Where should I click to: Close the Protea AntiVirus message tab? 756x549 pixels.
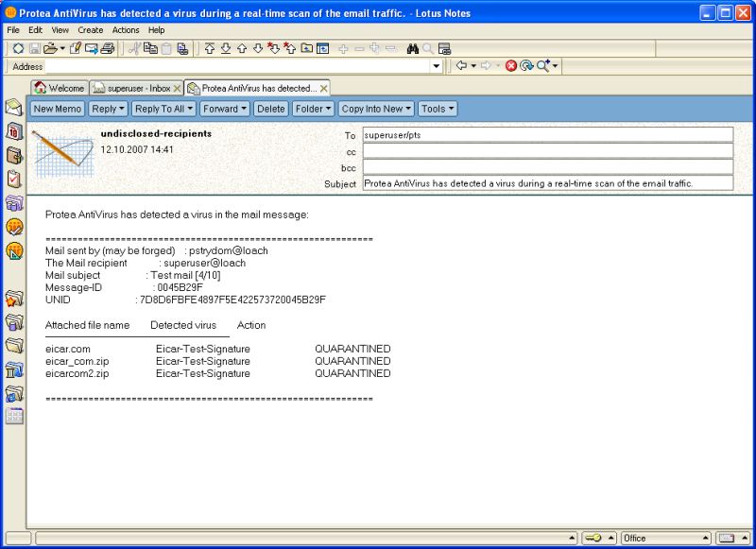324,89
